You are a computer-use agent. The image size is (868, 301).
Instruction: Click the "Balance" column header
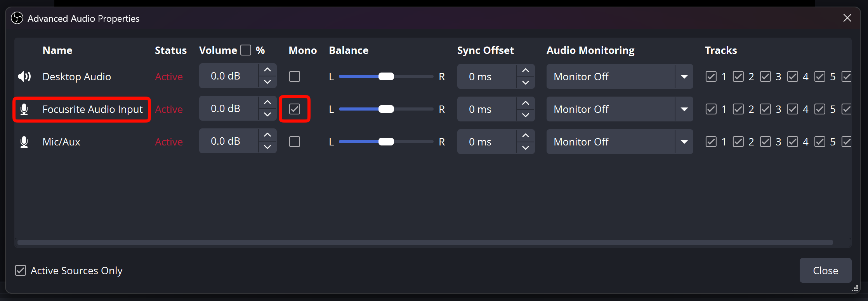(x=349, y=50)
